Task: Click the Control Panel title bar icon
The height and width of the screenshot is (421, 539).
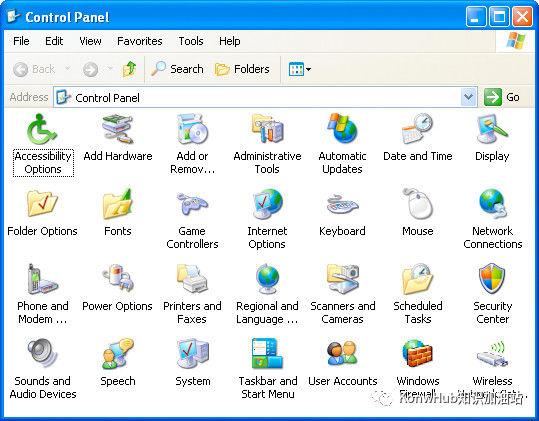Action: point(13,16)
